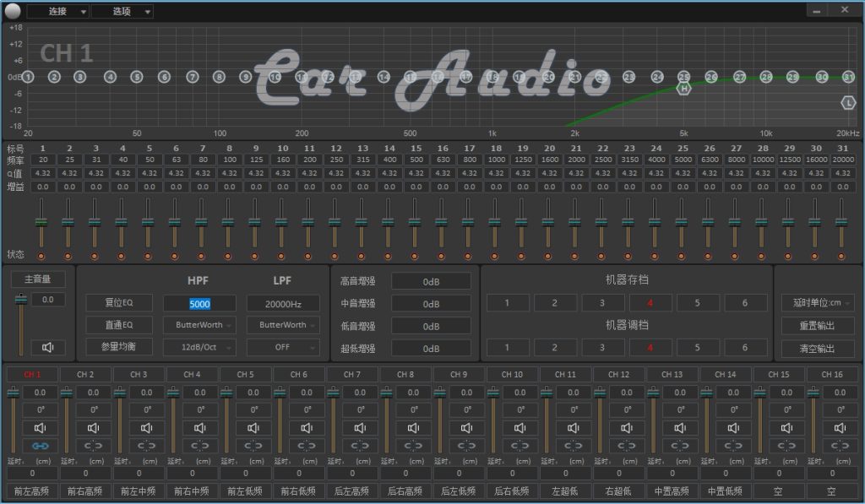Open the HPF 12dB/Oct slope dropdown
The height and width of the screenshot is (504, 865).
[x=199, y=347]
